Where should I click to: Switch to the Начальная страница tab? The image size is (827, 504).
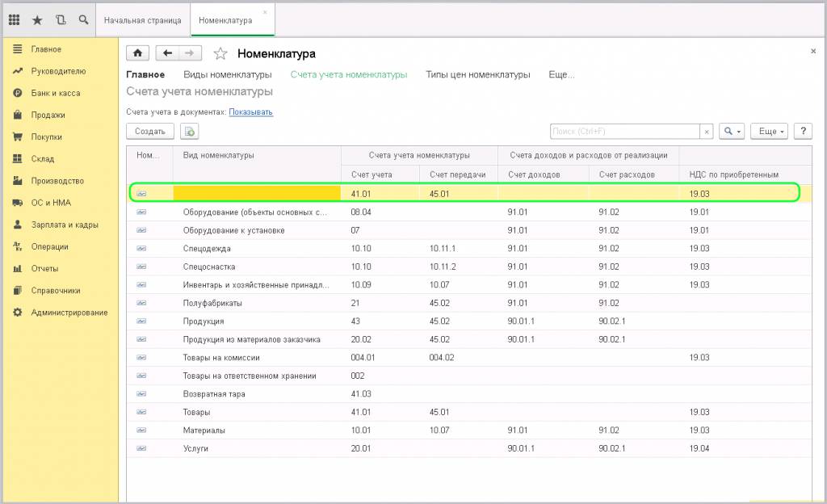tap(142, 20)
